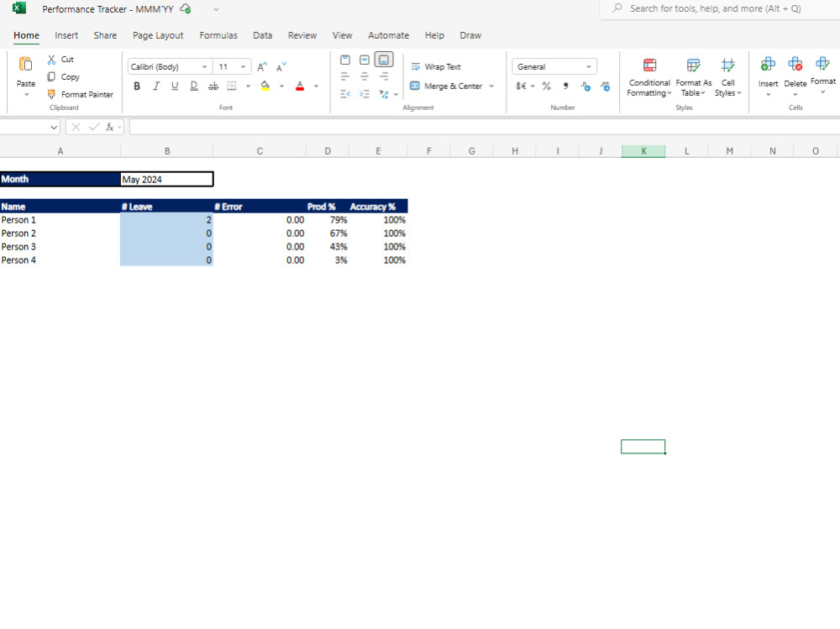Align text to the right

(x=384, y=76)
